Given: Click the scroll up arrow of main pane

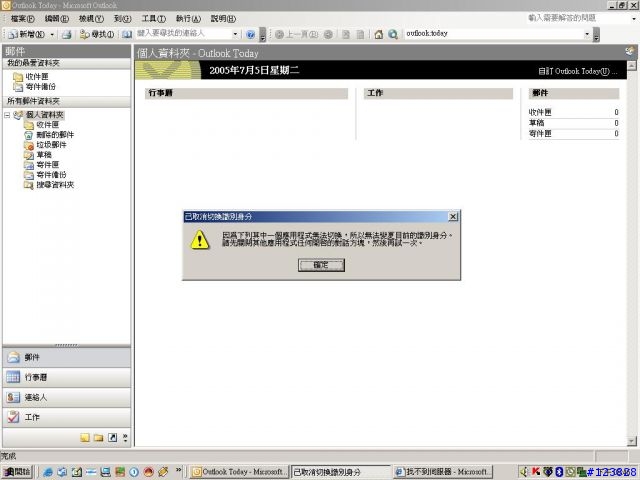Looking at the screenshot, I should click(x=631, y=66).
